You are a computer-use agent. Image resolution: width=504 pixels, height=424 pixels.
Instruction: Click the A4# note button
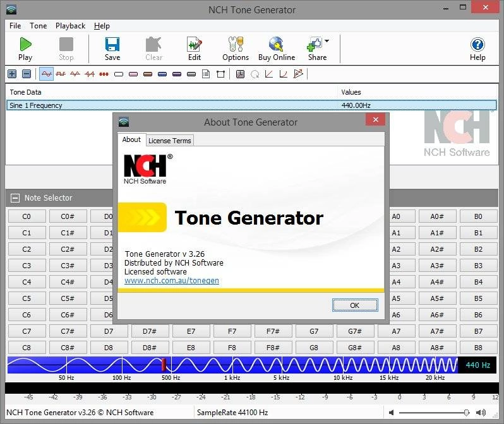[x=437, y=282]
